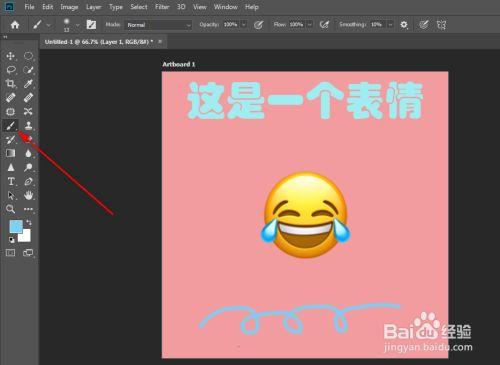
Task: Open the Type menu
Action: click(116, 7)
